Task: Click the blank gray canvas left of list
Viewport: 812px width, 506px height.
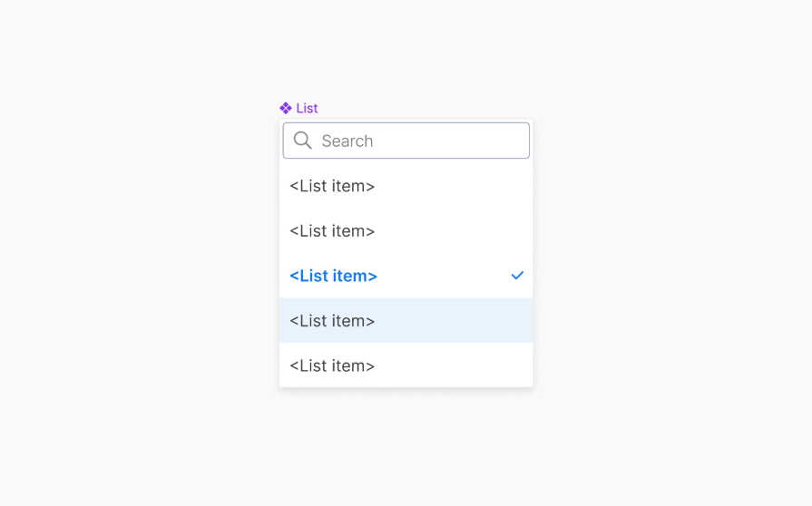Action: click(136, 254)
